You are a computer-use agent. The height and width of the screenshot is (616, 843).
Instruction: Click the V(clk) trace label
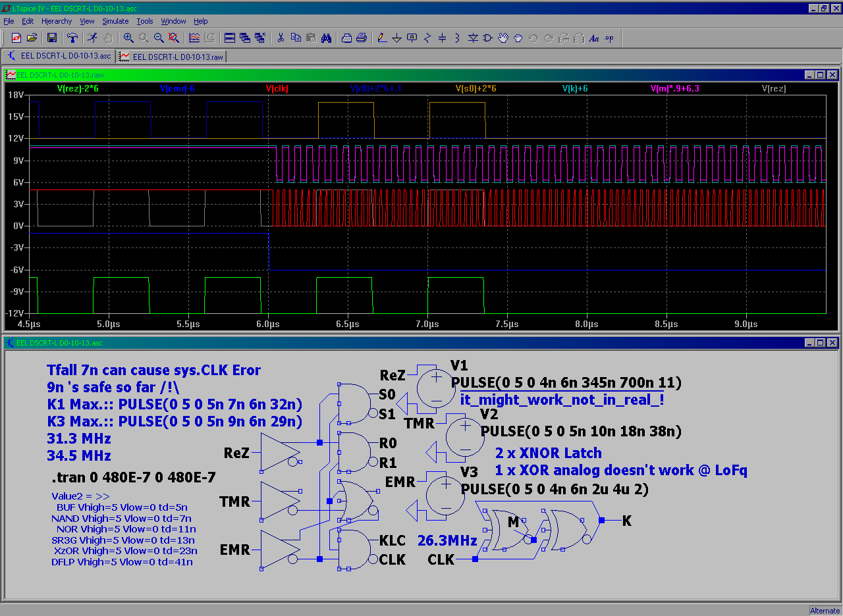click(277, 88)
